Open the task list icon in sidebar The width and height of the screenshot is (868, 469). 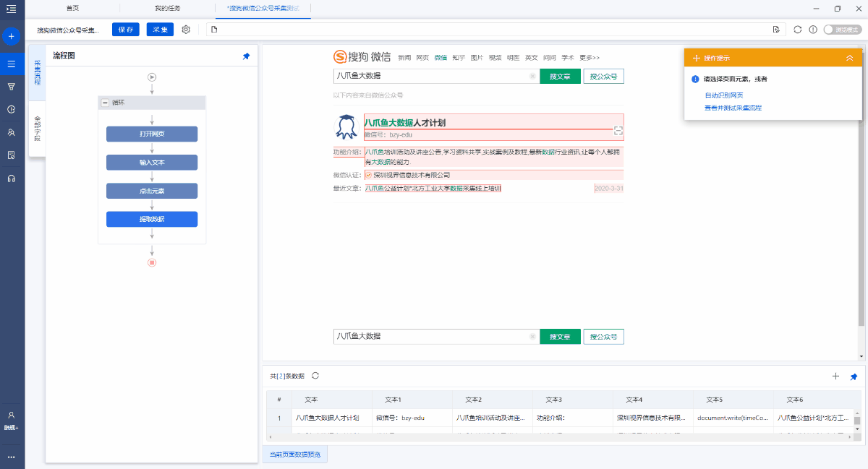click(x=12, y=64)
